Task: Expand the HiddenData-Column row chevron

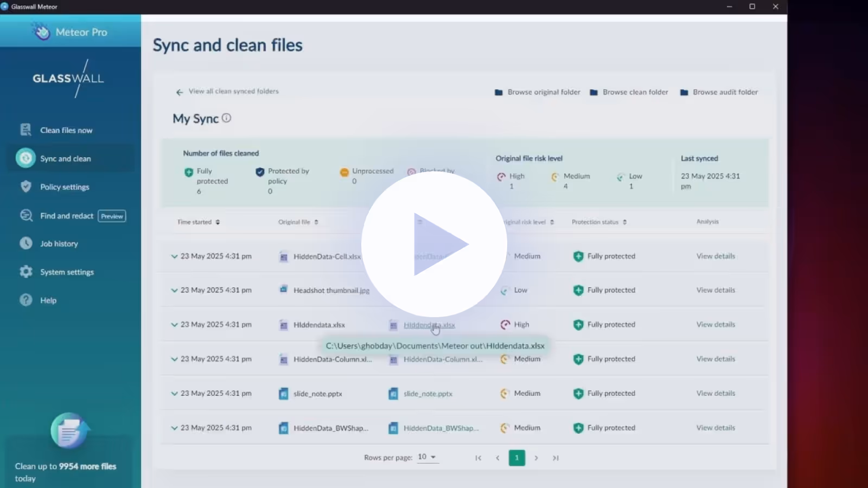Action: (174, 359)
